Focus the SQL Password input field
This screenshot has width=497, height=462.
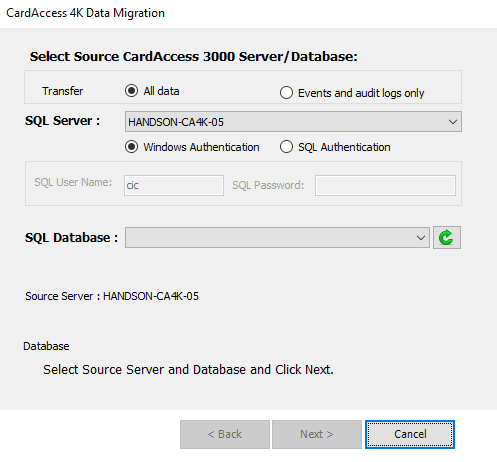click(385, 185)
